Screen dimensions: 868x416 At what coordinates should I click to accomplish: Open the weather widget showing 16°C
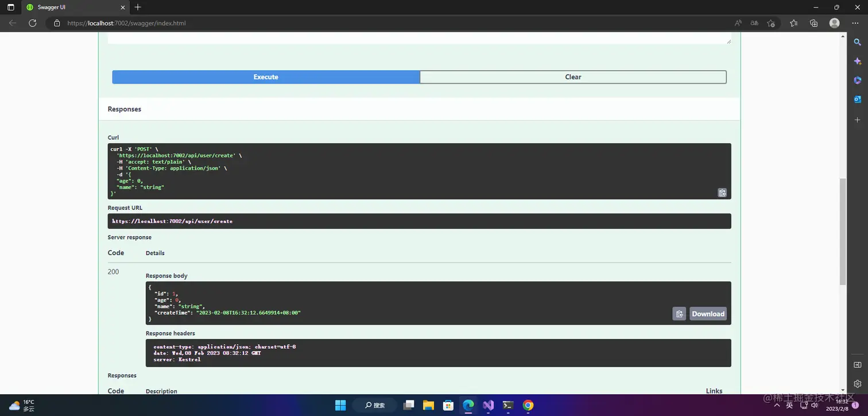(22, 405)
